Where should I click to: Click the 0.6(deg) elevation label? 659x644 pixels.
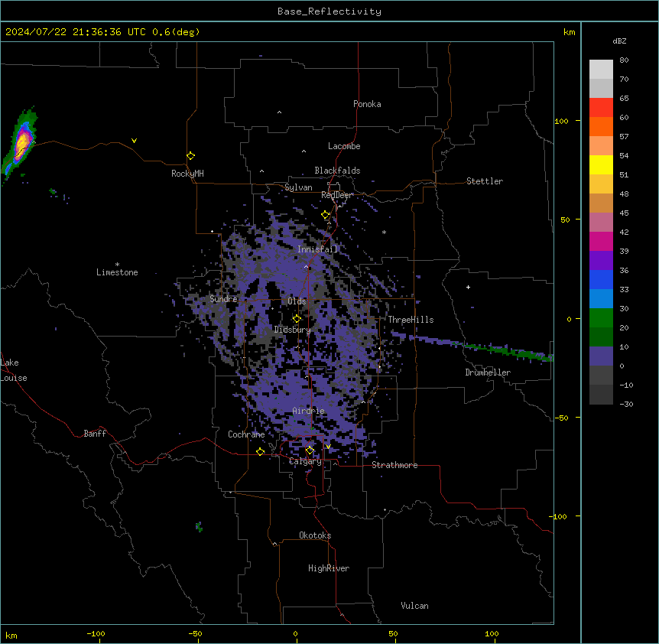pyautogui.click(x=176, y=32)
